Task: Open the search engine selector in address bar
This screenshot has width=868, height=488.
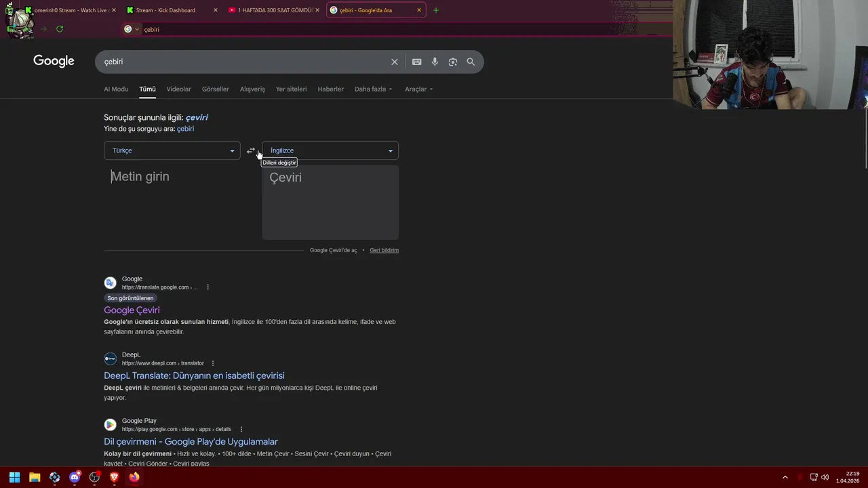Action: click(x=132, y=29)
